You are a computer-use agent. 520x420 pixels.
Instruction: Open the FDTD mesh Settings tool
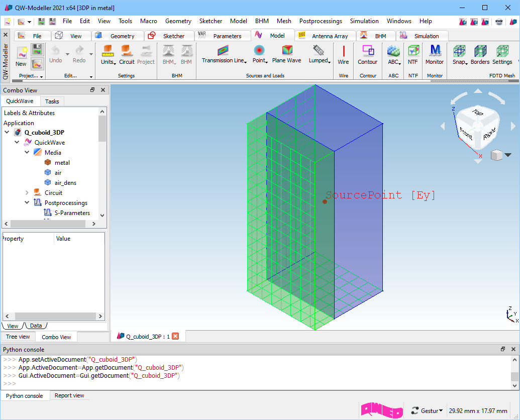click(502, 55)
